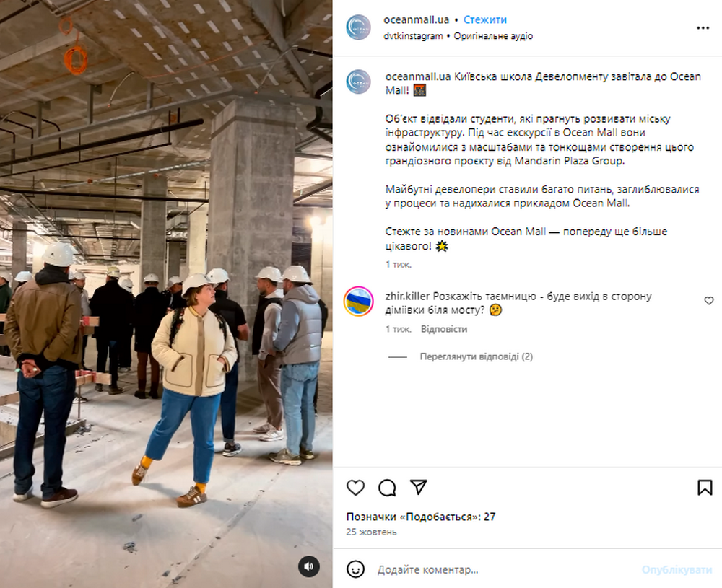This screenshot has width=722, height=588.
Task: Click the zhir.killer username link
Action: 407,297
